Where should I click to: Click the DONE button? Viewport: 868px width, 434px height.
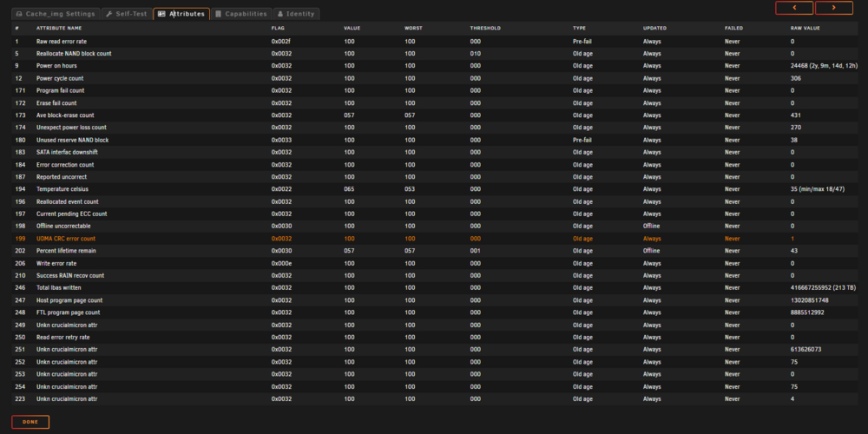pos(30,422)
